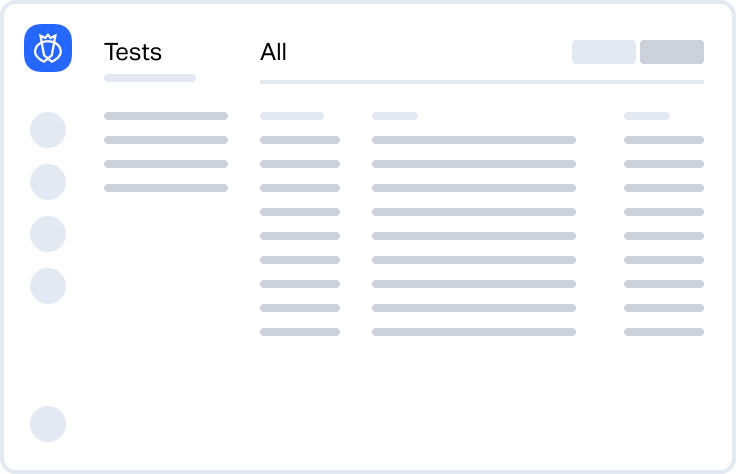
Task: Open the second circular sidebar icon
Action: (x=48, y=182)
